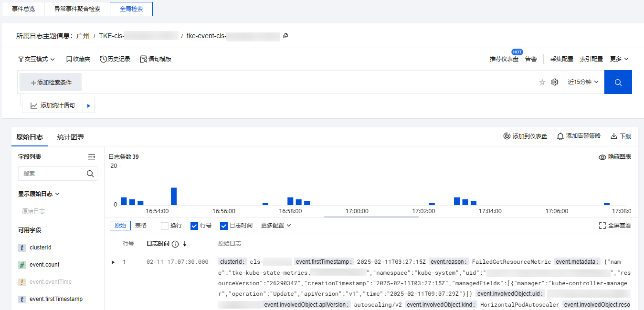This screenshot has width=644, height=310.
Task: Open the 异常事件聚合检索 tab
Action: (77, 9)
